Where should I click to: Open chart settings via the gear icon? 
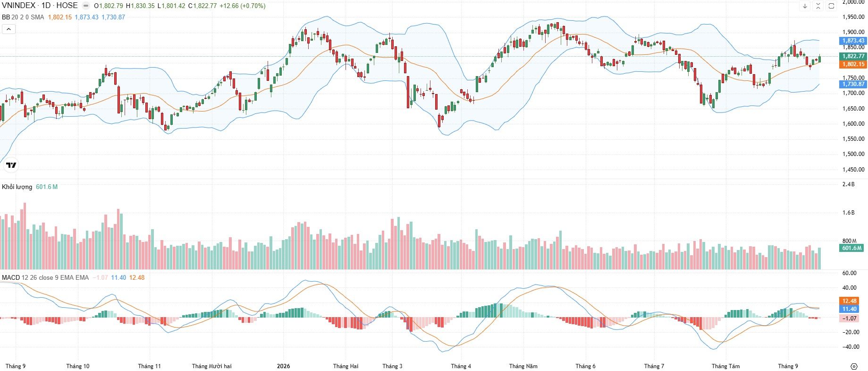(x=854, y=366)
